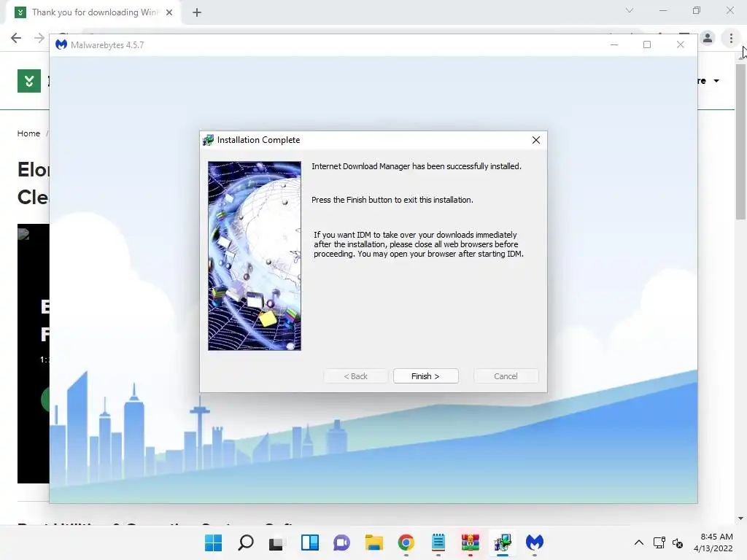This screenshot has width=747, height=560.
Task: Open the Chrome profile icon
Action: coord(708,38)
